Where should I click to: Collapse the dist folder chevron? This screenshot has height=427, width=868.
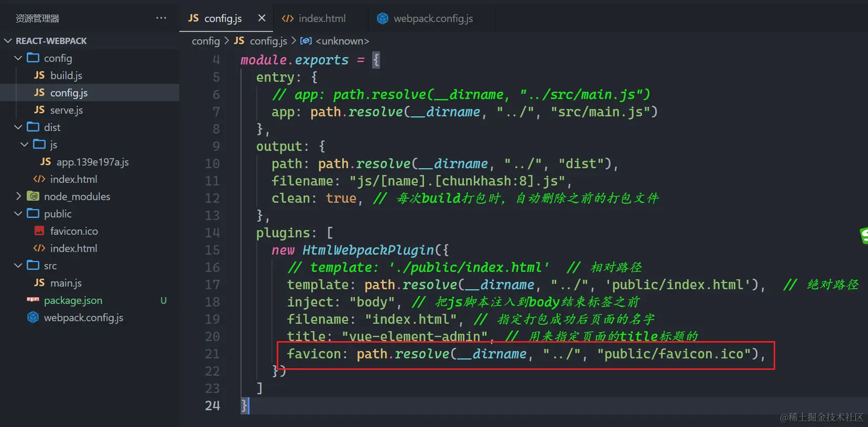tap(18, 127)
